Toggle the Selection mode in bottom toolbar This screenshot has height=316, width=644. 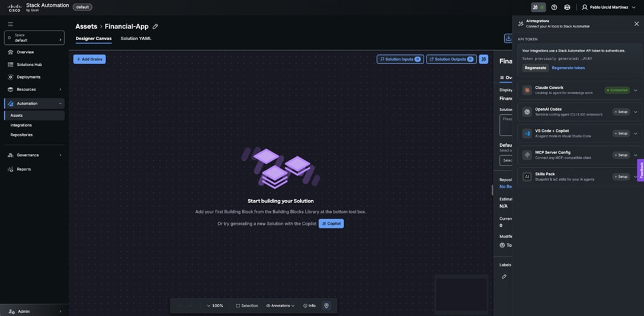click(x=247, y=306)
